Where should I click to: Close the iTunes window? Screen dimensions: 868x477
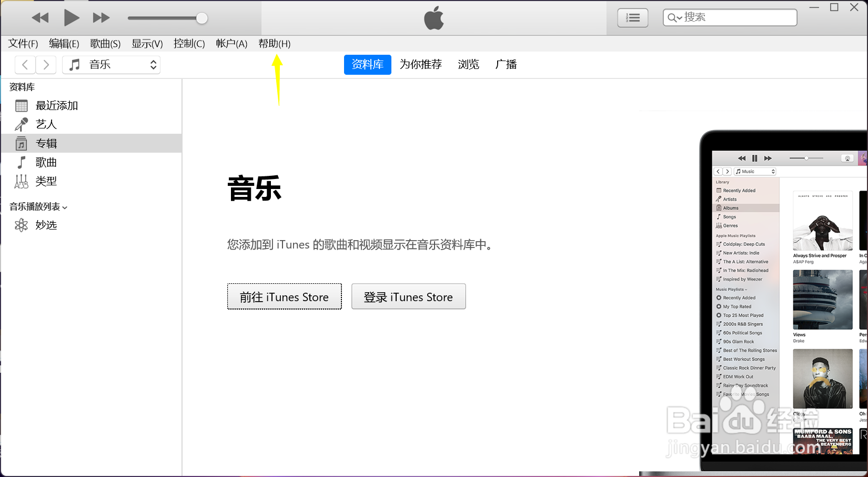tap(855, 7)
